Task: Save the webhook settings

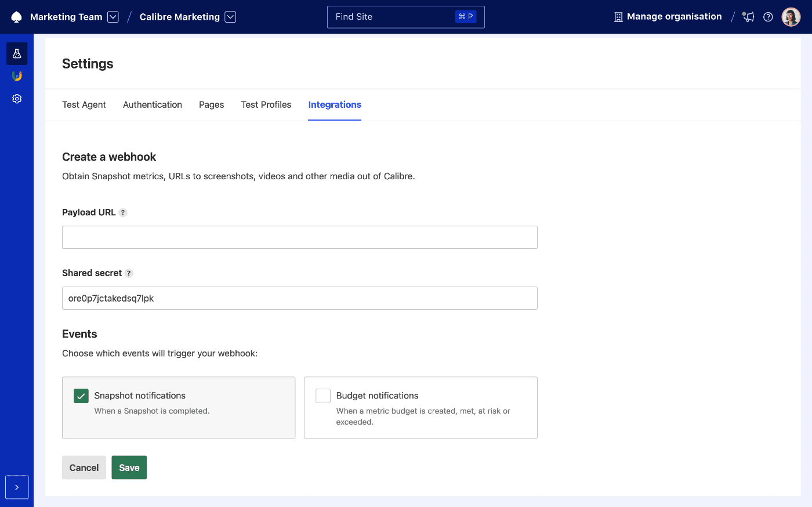Action: 129,467
